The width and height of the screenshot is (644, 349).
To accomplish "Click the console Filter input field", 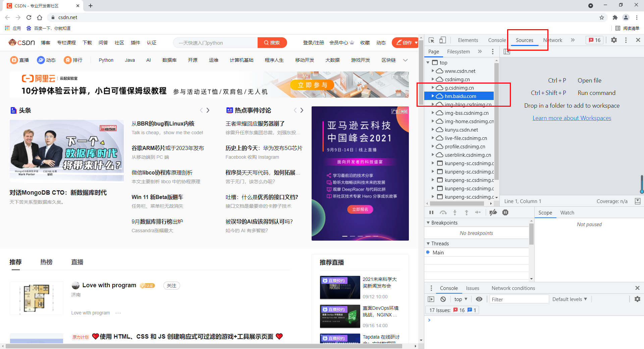I will (519, 299).
